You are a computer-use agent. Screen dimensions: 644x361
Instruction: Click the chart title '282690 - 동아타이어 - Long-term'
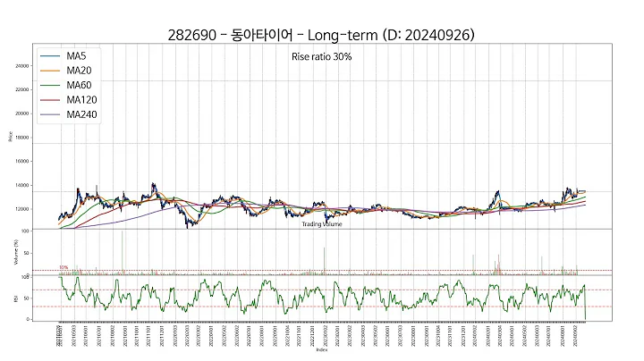click(274, 35)
